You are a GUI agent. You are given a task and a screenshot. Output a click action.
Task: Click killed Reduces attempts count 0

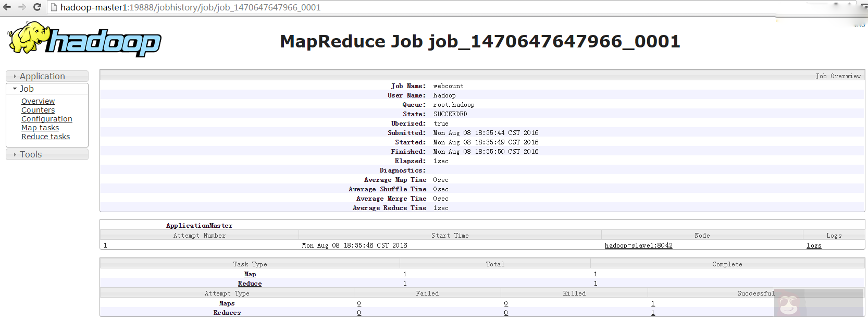point(506,313)
